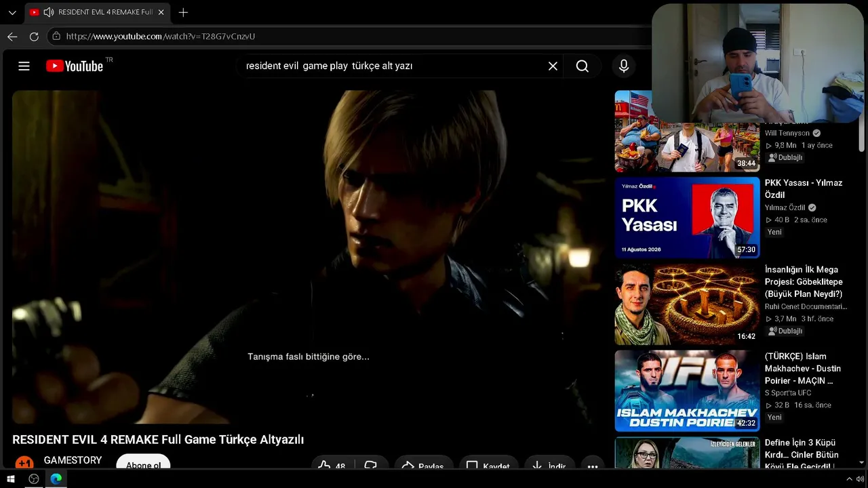Select the RESIDENT EVIL 4 REMAKE tab

pyautogui.click(x=98, y=12)
